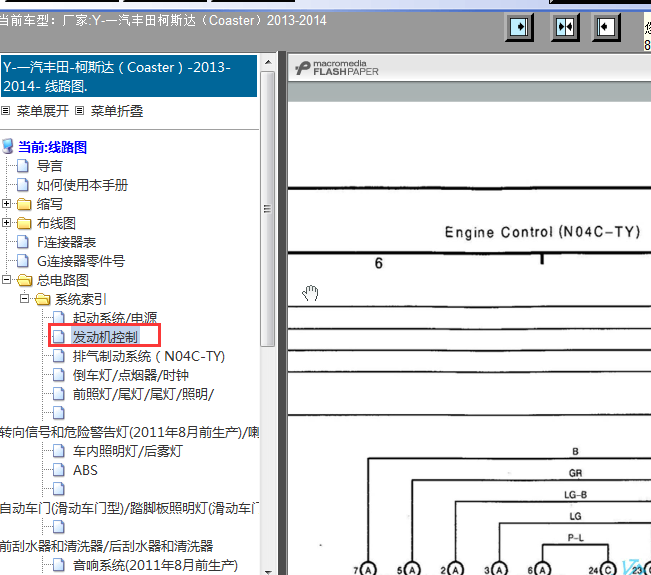Click the expand-left-panel arrow button

[x=605, y=27]
